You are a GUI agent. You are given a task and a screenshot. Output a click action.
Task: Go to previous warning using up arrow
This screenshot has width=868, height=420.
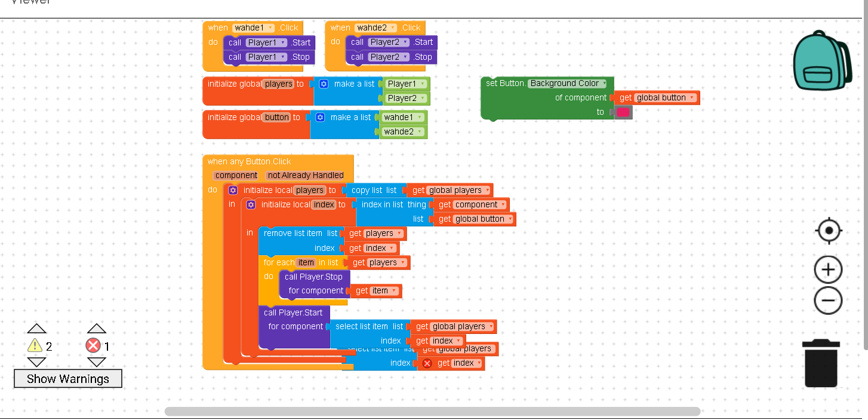tap(36, 329)
